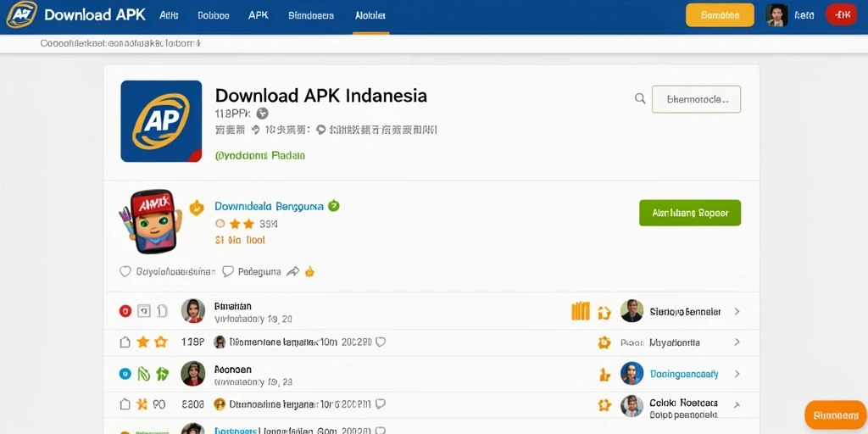The height and width of the screenshot is (434, 868).
Task: Select the red circle in the Bmahtan row
Action: pos(125,311)
